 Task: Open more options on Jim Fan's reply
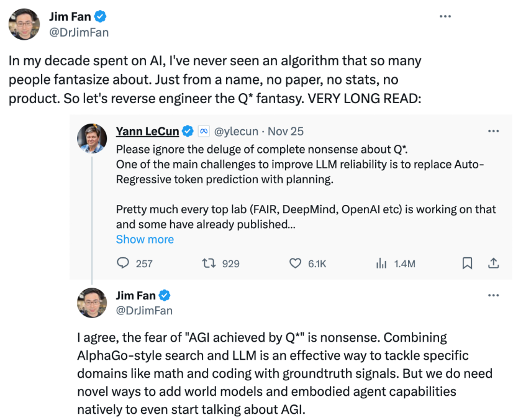tap(493, 295)
